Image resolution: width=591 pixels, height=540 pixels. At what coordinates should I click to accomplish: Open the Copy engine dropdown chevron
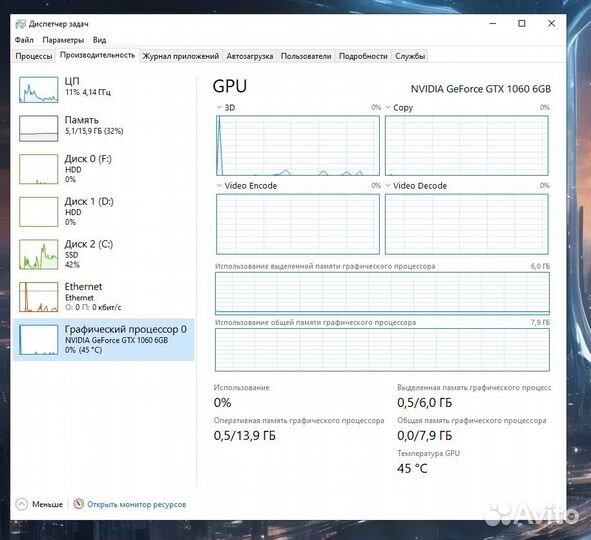click(x=388, y=107)
